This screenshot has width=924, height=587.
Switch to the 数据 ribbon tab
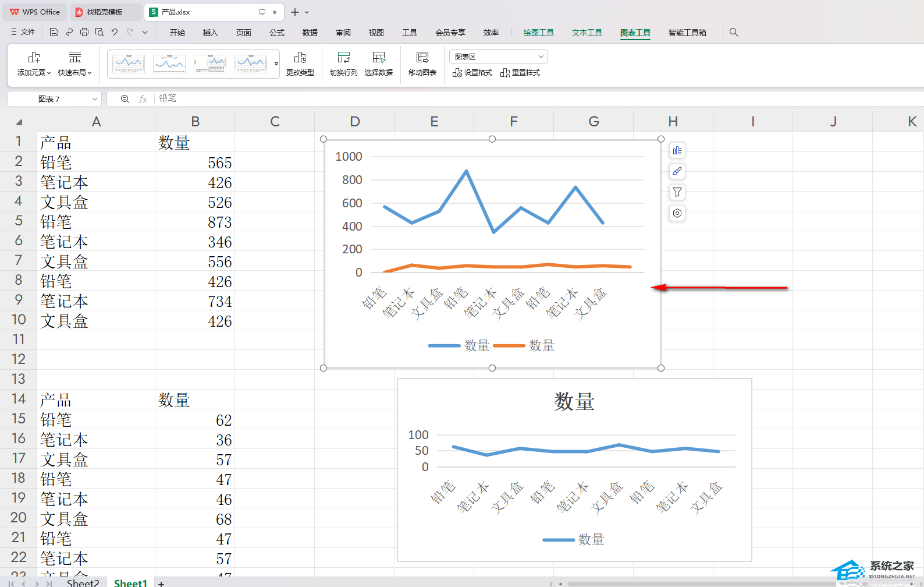pyautogui.click(x=310, y=33)
